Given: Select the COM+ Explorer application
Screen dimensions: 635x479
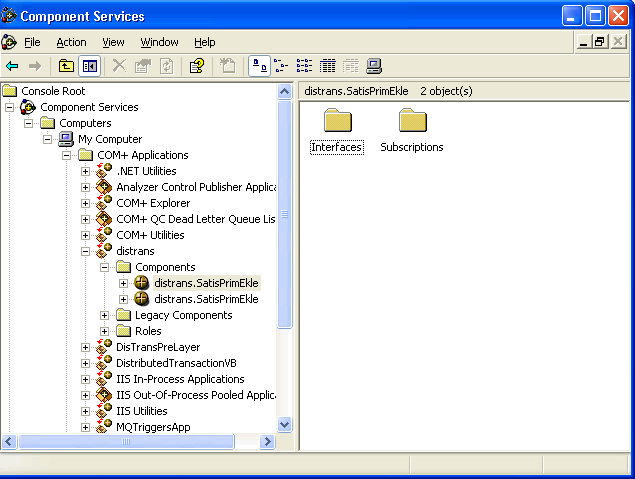Looking at the screenshot, I should 152,203.
